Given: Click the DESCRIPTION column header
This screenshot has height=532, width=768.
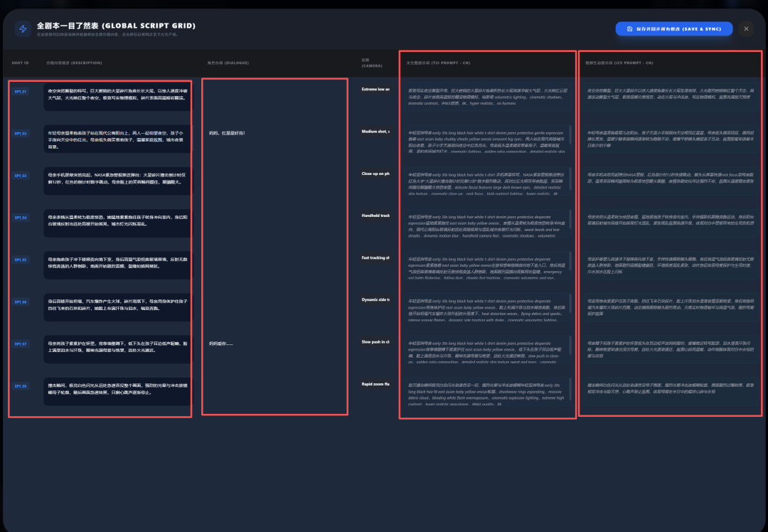Looking at the screenshot, I should [x=74, y=63].
